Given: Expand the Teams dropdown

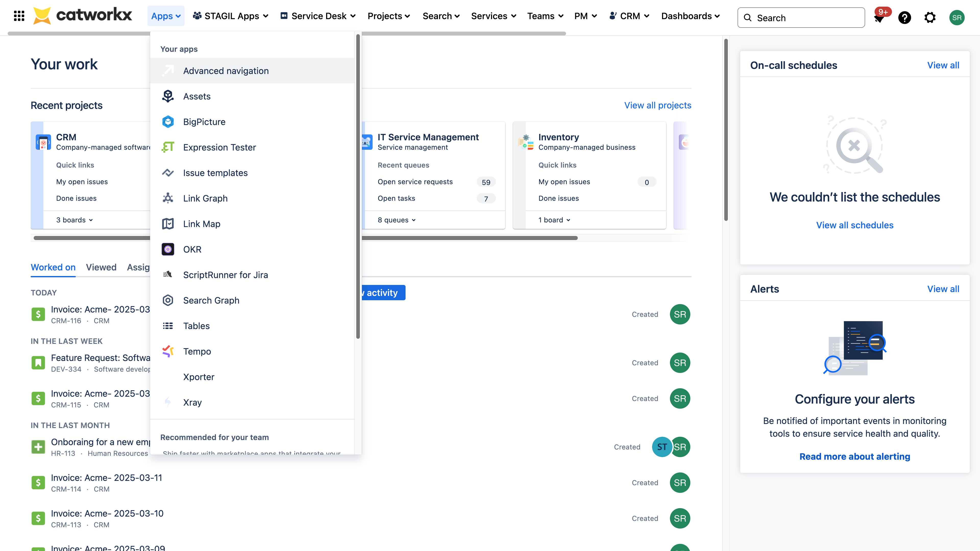Looking at the screenshot, I should tap(545, 16).
